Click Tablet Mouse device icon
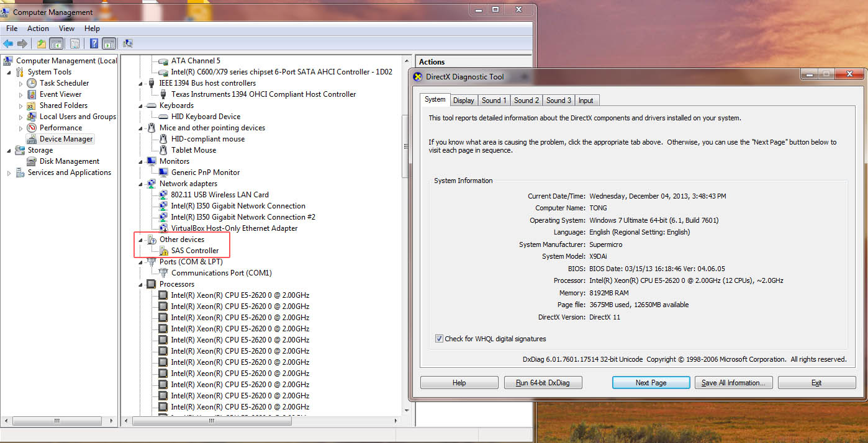 [163, 150]
